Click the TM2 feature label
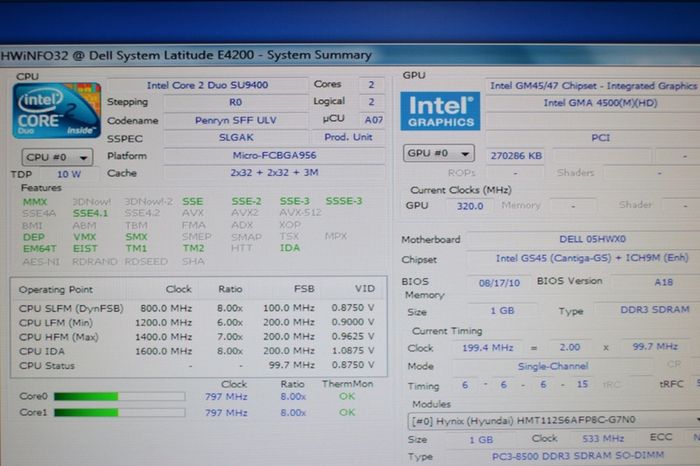Viewport: 700px width, 466px height. tap(193, 248)
